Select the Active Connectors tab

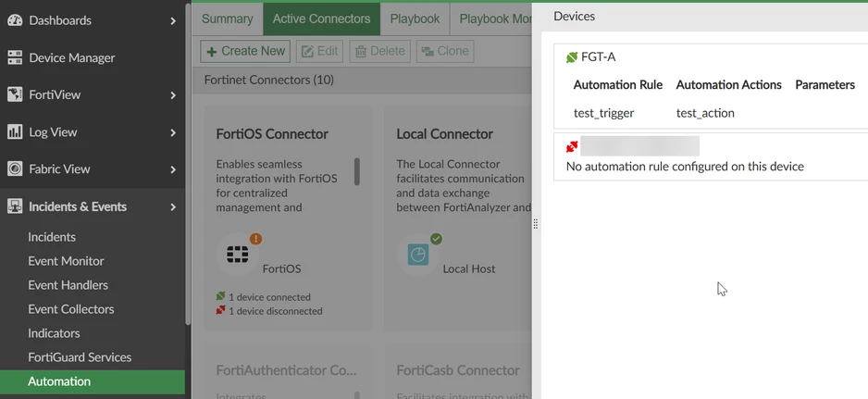pos(322,19)
